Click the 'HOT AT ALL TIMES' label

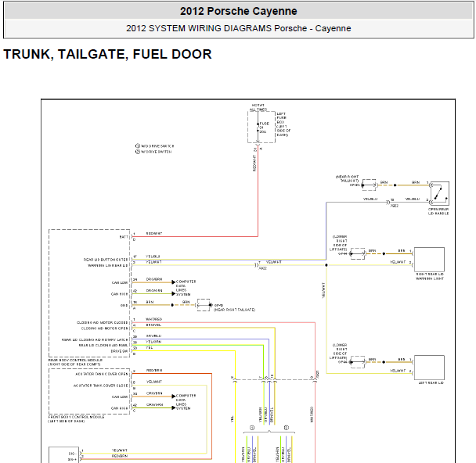tap(258, 107)
